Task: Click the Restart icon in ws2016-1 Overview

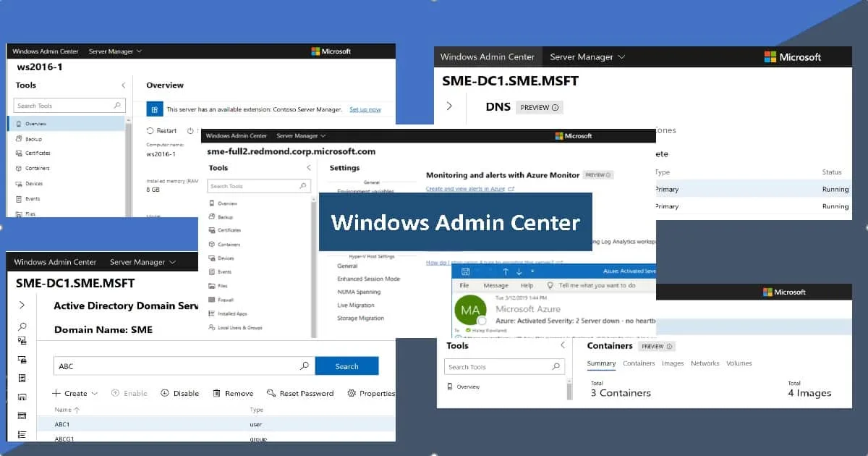Action: (x=150, y=131)
